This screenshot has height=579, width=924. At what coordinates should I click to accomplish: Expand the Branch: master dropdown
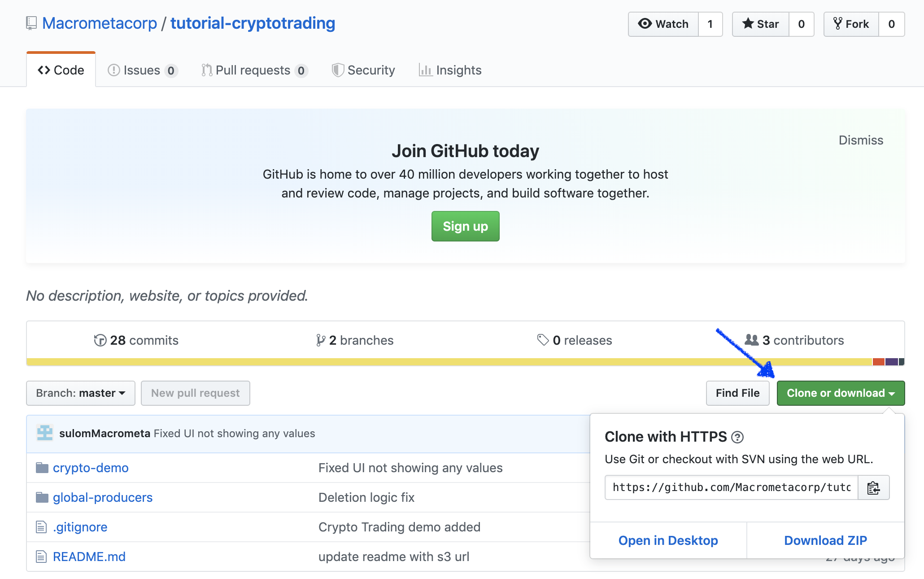81,393
